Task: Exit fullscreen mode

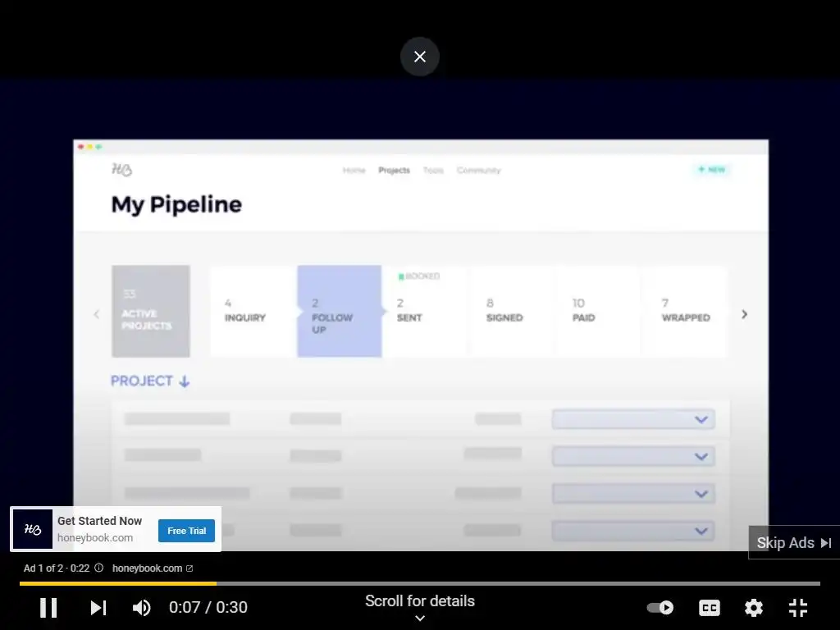Action: [x=798, y=608]
